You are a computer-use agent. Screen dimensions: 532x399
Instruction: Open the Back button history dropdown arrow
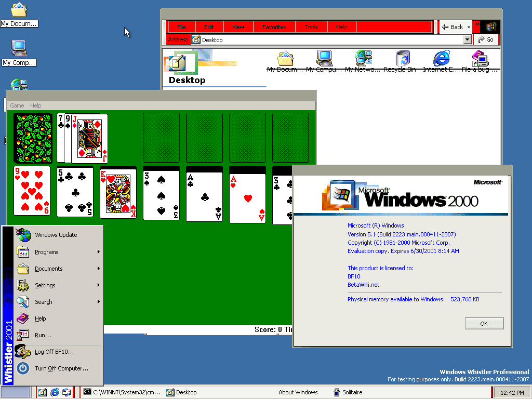tap(469, 27)
